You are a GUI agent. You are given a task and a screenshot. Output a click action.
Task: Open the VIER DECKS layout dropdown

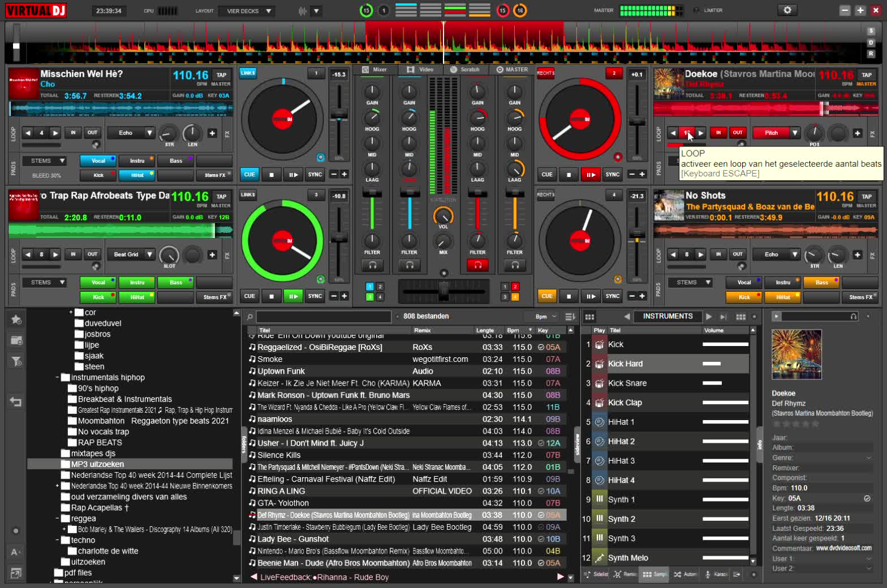[x=247, y=11]
